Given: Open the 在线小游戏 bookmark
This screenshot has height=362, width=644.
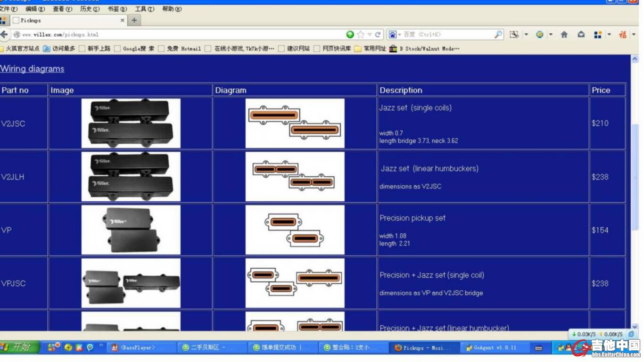Looking at the screenshot, I should pyautogui.click(x=240, y=49).
